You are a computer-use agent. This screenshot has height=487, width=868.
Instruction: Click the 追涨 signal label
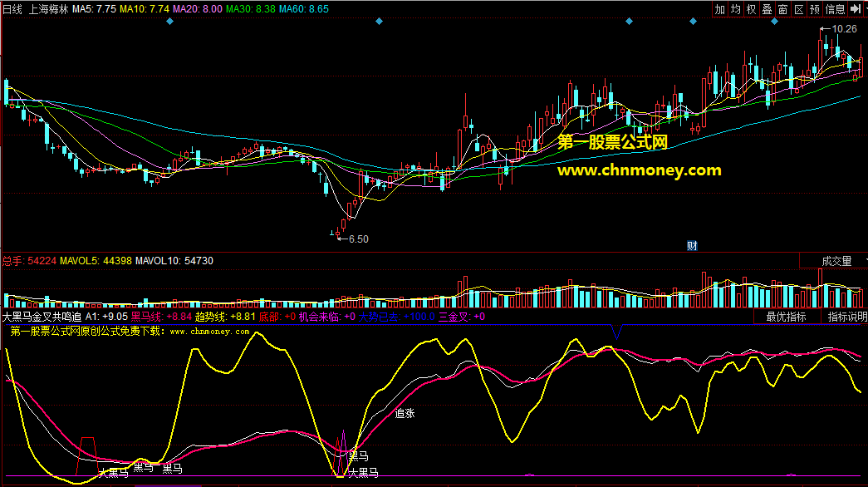coord(405,413)
